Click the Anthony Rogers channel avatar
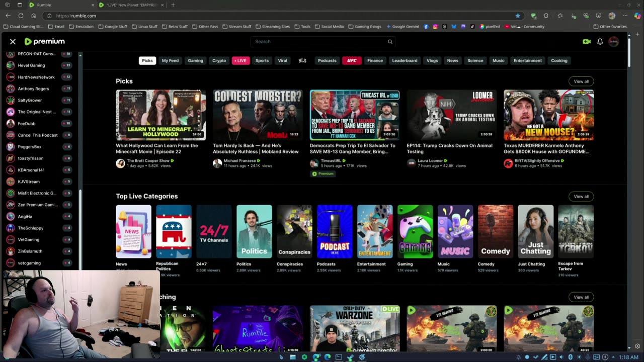 (10, 88)
